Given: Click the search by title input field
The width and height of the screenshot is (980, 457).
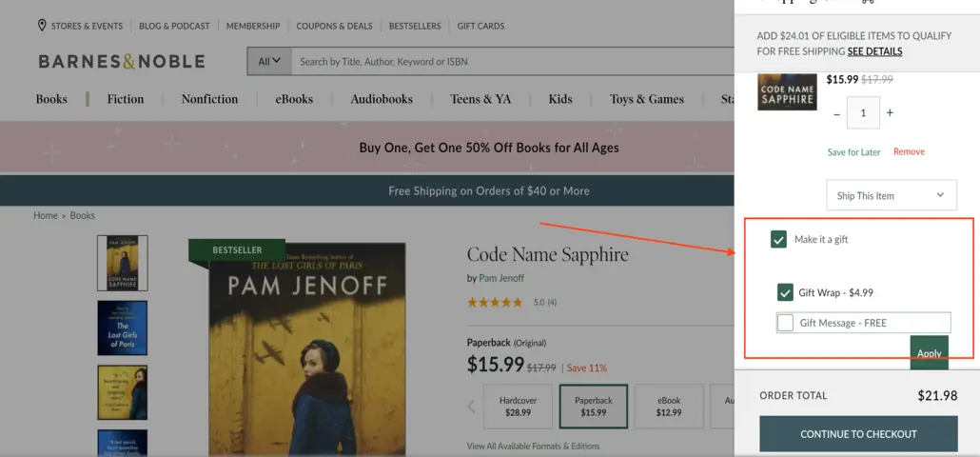Looking at the screenshot, I should pyautogui.click(x=513, y=61).
